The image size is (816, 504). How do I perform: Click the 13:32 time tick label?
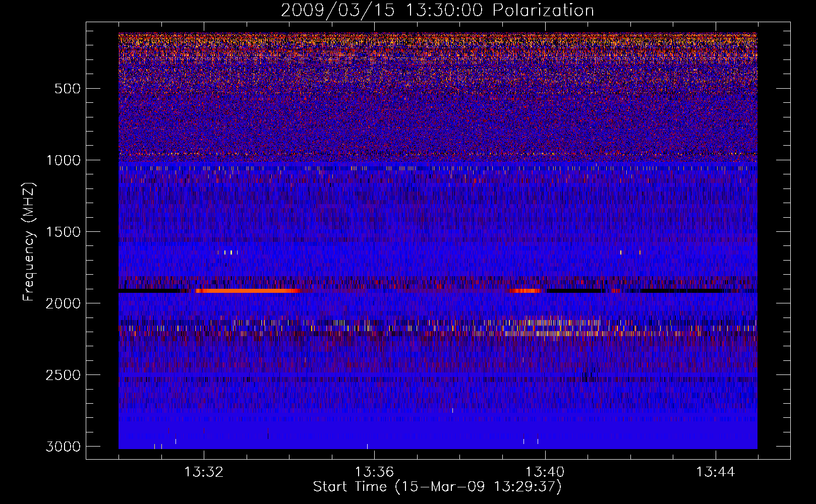204,472
